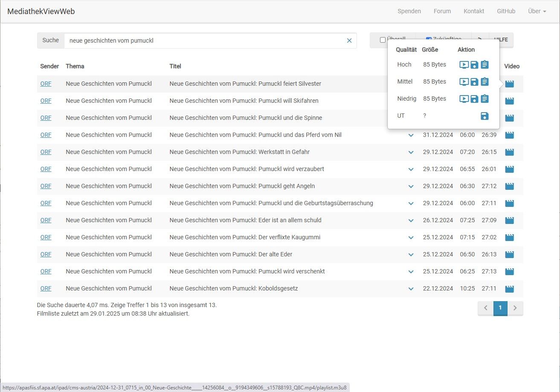This screenshot has width=560, height=392.
Task: Expand details for Der alte Eder
Action: click(411, 255)
